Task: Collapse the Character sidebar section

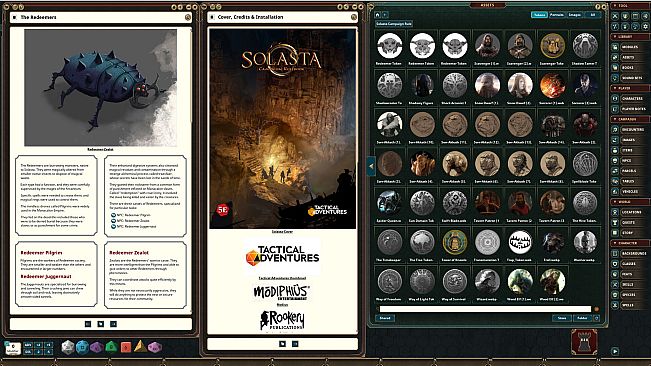Action: [629, 243]
